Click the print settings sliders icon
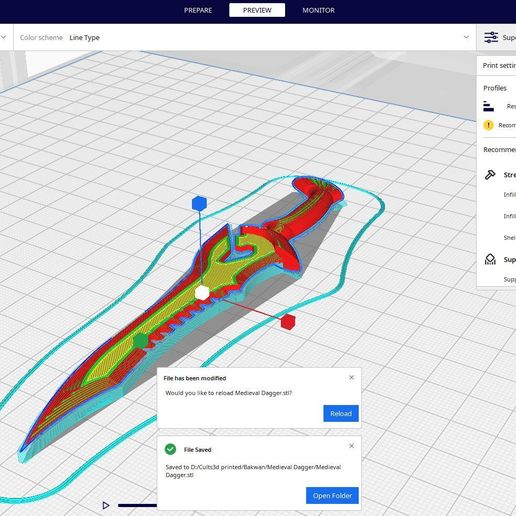516x516 pixels. [x=491, y=37]
